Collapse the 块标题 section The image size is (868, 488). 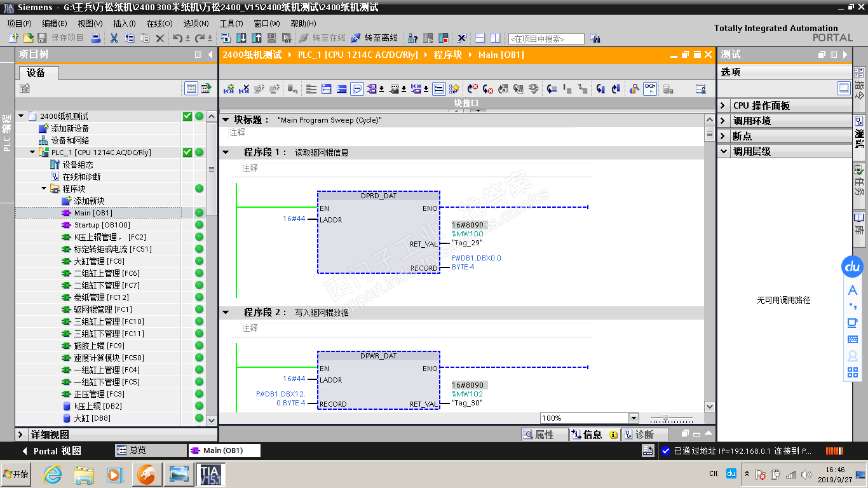pyautogui.click(x=226, y=119)
